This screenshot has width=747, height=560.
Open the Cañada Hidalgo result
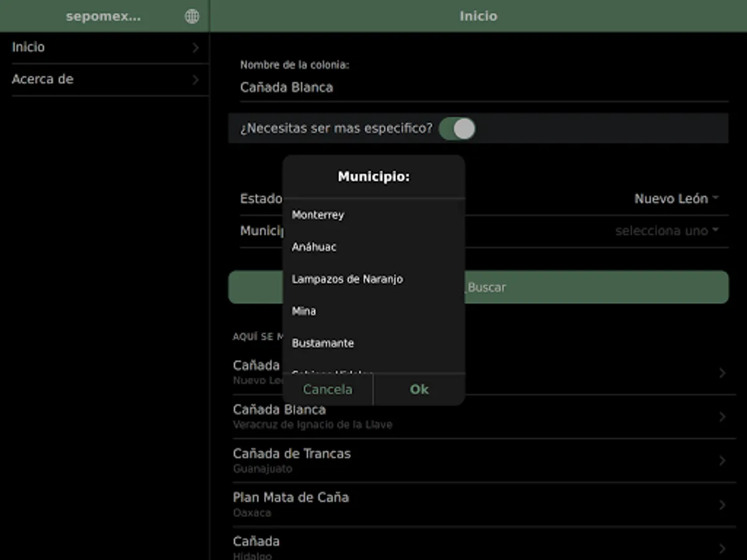click(x=478, y=544)
